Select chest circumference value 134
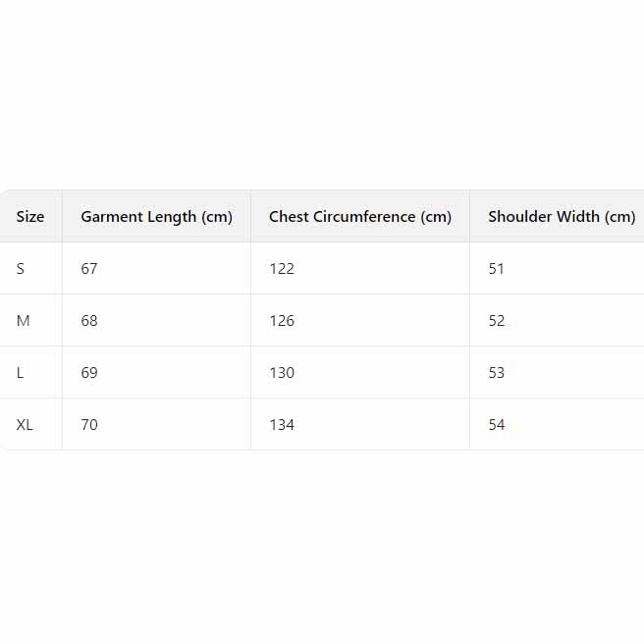This screenshot has width=644, height=644. 282,425
